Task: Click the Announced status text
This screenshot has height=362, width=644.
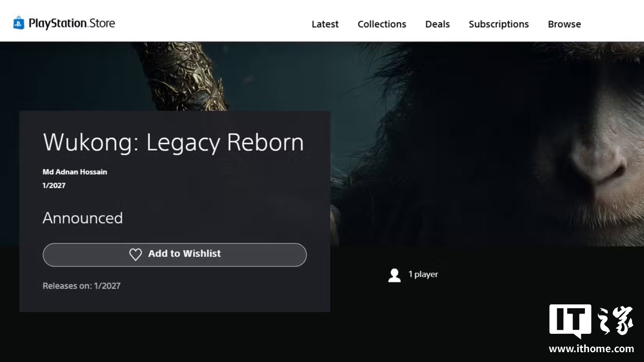Action: [83, 218]
